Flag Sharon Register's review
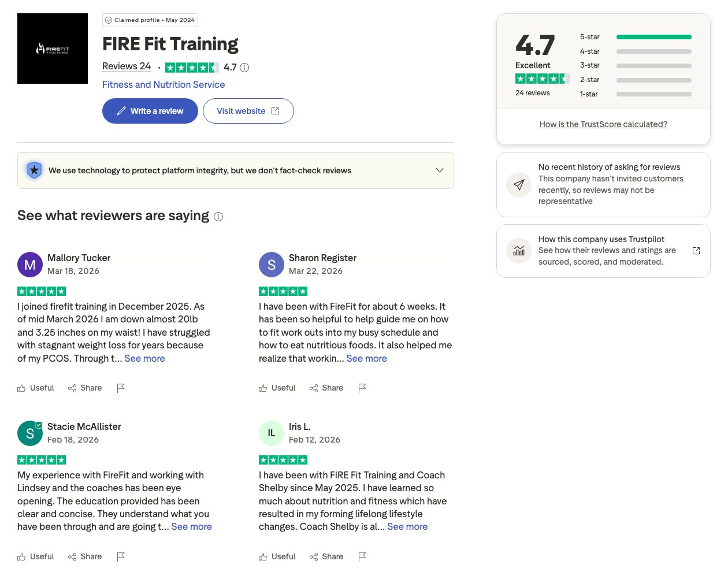 tap(362, 388)
